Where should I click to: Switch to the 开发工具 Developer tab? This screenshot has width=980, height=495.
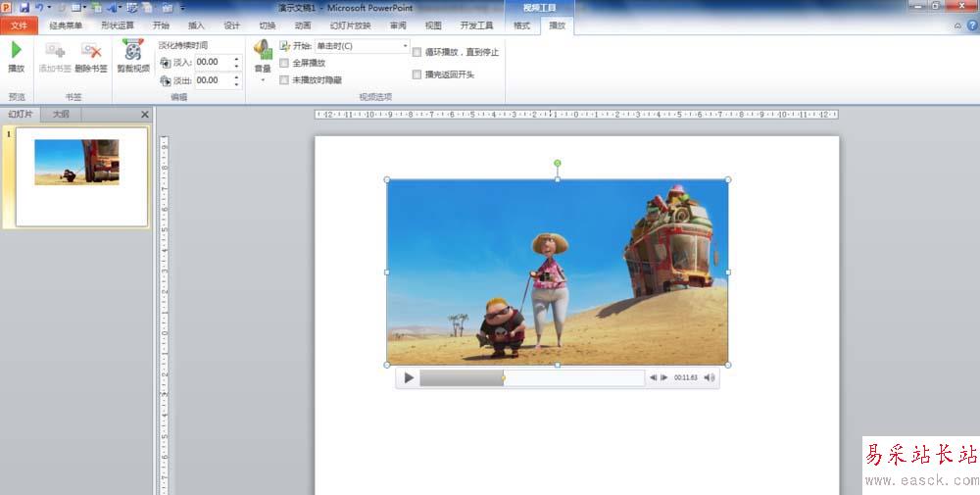coord(477,25)
